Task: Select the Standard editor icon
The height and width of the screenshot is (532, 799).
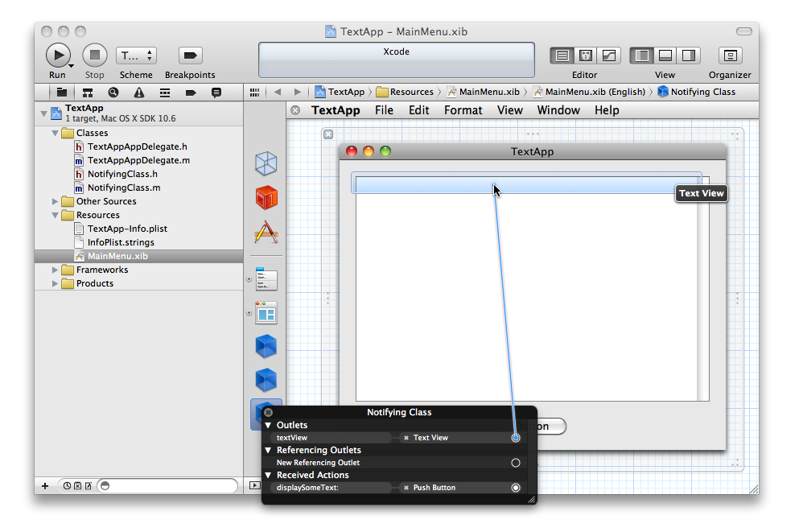Action: click(x=562, y=56)
